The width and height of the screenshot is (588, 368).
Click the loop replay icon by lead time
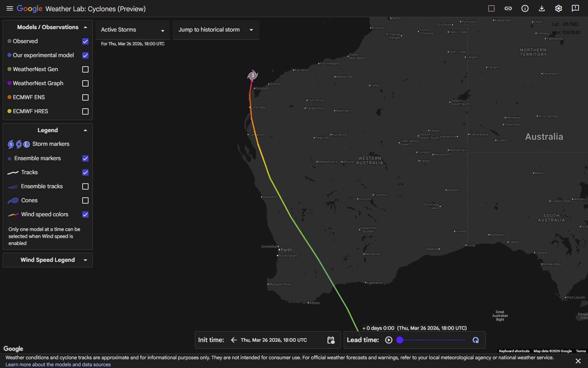pyautogui.click(x=476, y=340)
